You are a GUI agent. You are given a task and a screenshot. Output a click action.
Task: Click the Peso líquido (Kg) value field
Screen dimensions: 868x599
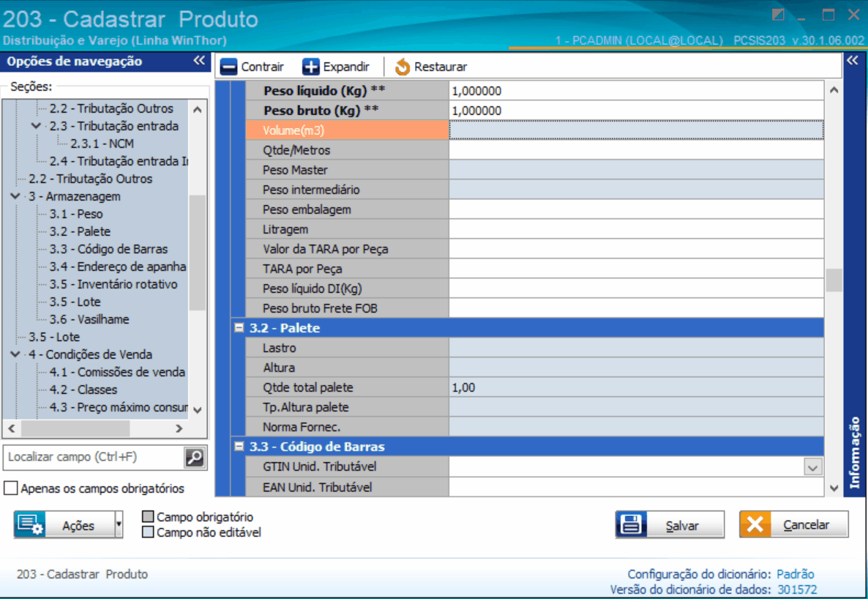click(636, 91)
